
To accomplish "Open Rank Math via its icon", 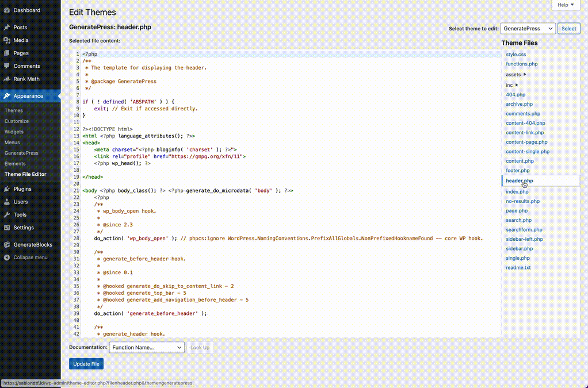I will pos(7,79).
